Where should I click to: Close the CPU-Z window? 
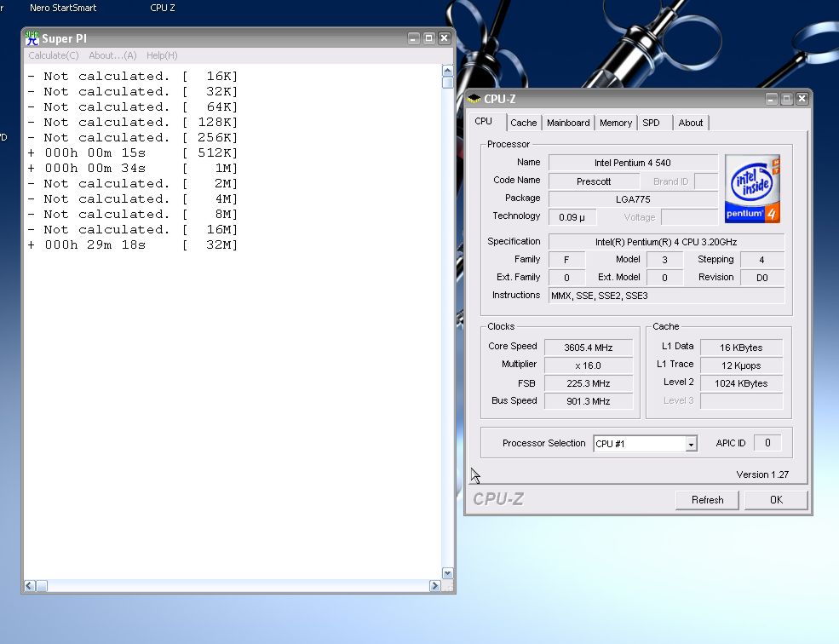(x=802, y=99)
